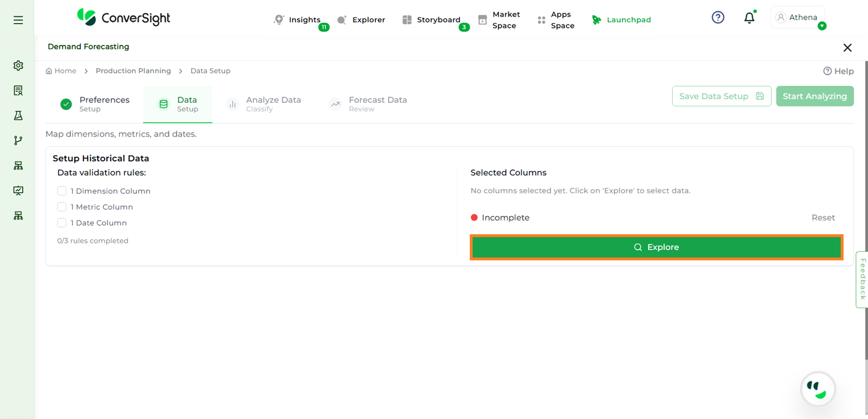
Task: Open the chat assistant bubble icon
Action: point(817,389)
